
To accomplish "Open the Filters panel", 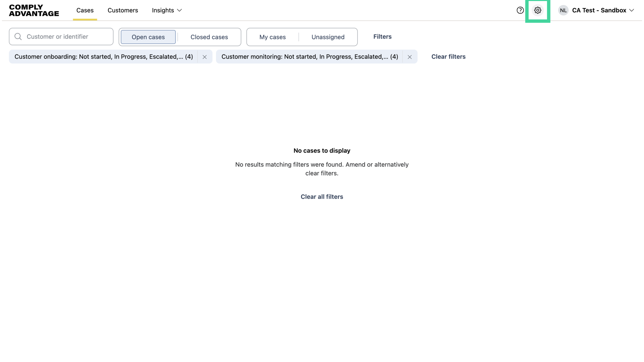I will point(382,37).
